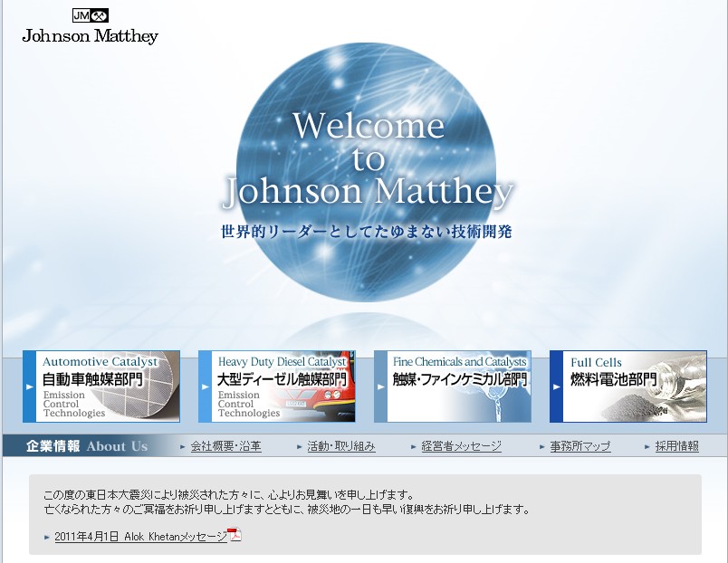This screenshot has width=728, height=563.
Task: Click the Johnson Matthey wordmark text
Action: (x=90, y=36)
